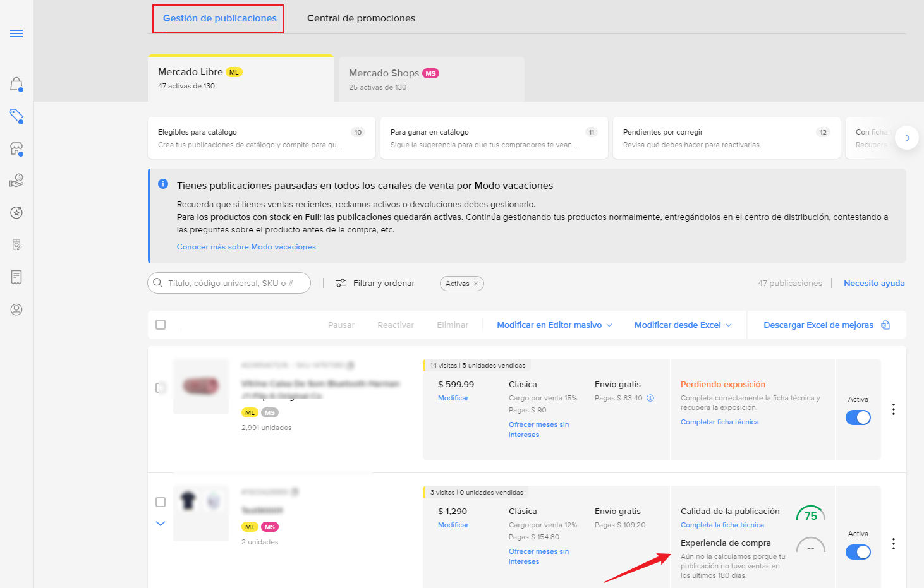Expand variations chevron on second listing
Viewport: 924px width, 588px height.
pos(161,524)
